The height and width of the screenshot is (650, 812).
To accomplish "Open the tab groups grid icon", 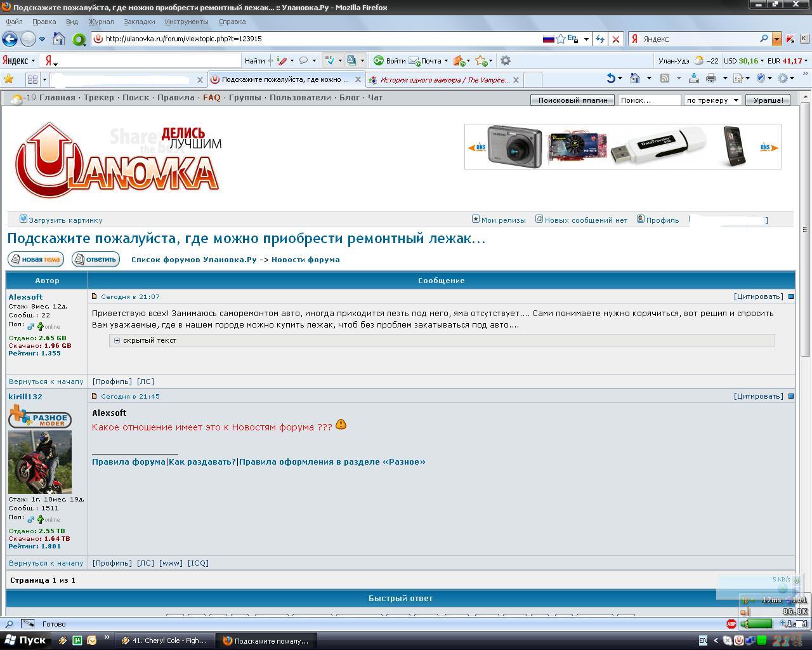I will tap(32, 79).
